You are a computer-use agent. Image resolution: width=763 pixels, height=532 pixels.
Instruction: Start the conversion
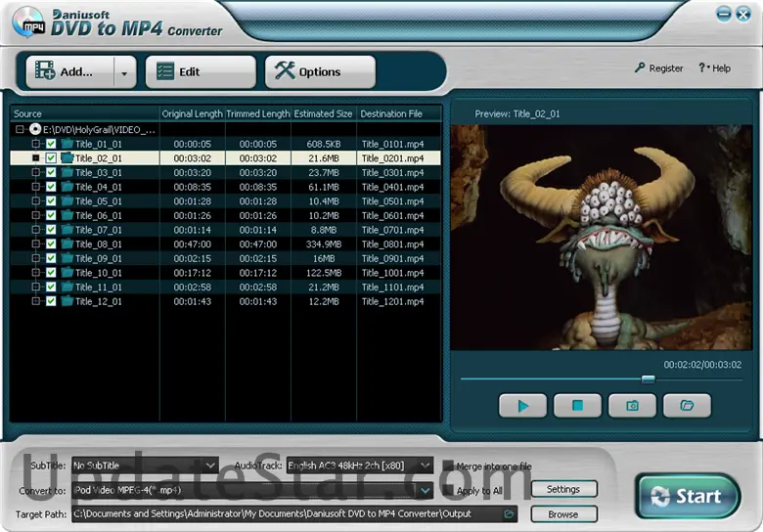pyautogui.click(x=688, y=497)
